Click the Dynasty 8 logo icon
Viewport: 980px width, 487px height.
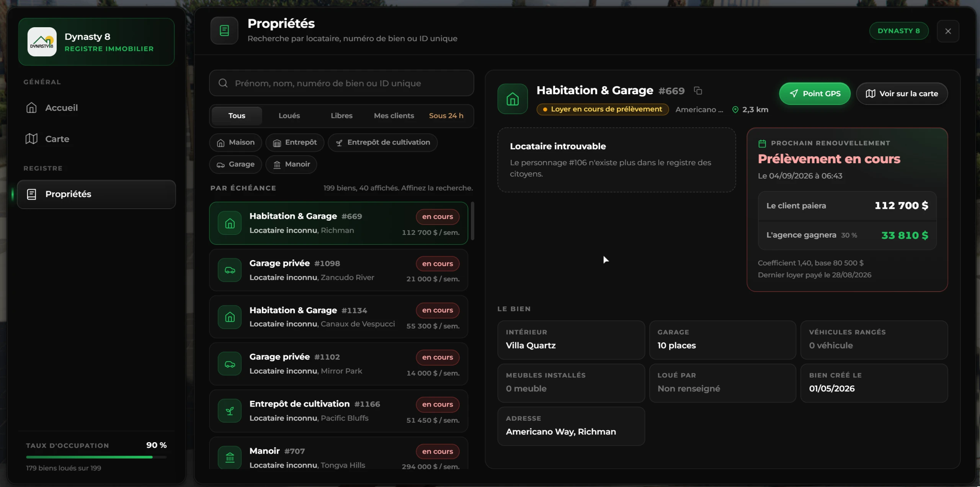point(42,42)
